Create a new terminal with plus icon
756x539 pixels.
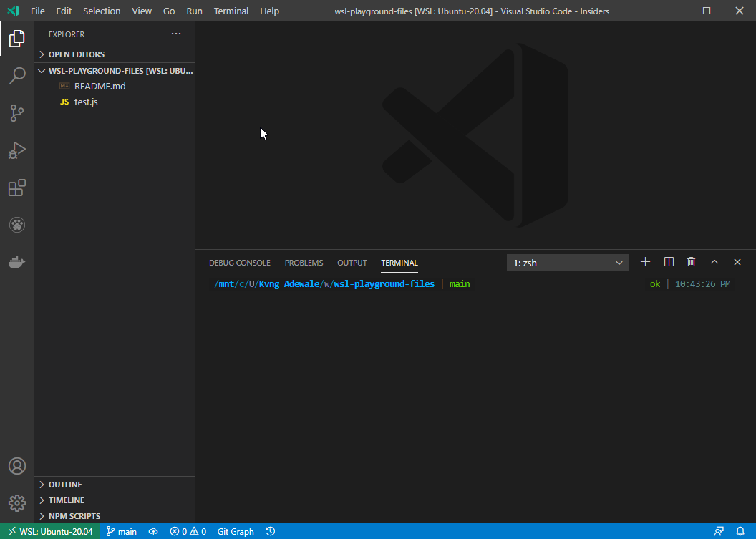coord(645,262)
